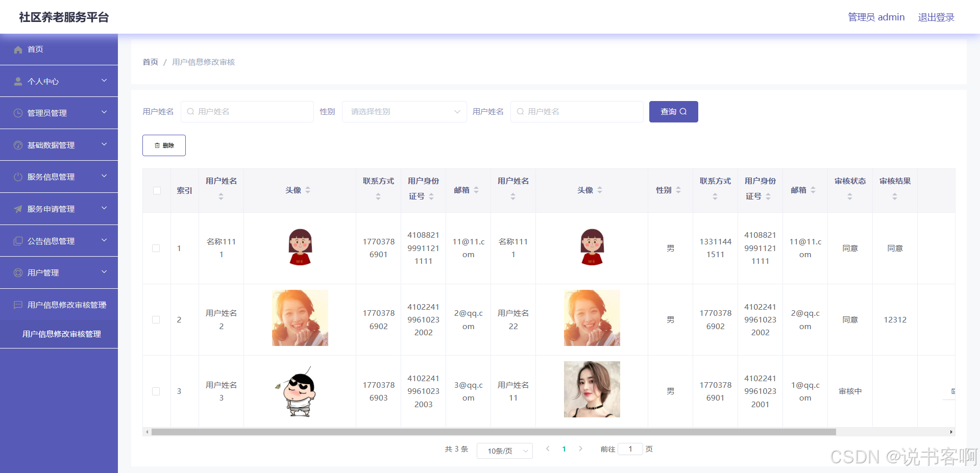This screenshot has width=980, height=473.
Task: Click 退出登录 to log out
Action: coord(936,17)
